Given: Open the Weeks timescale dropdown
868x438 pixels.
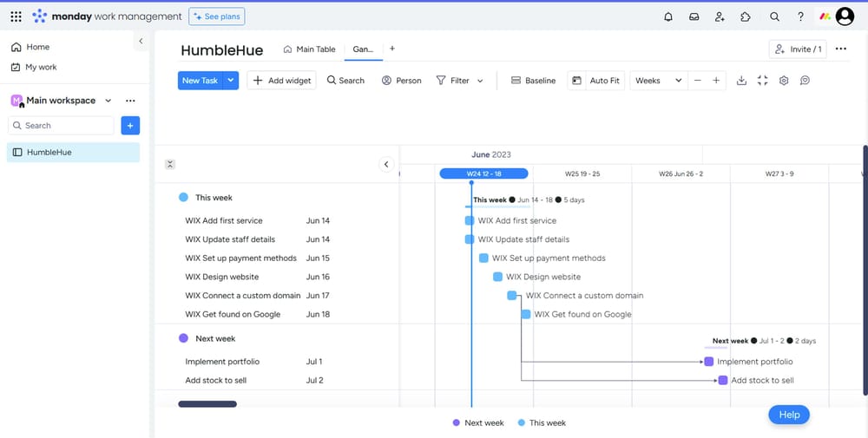Looking at the screenshot, I should (659, 81).
